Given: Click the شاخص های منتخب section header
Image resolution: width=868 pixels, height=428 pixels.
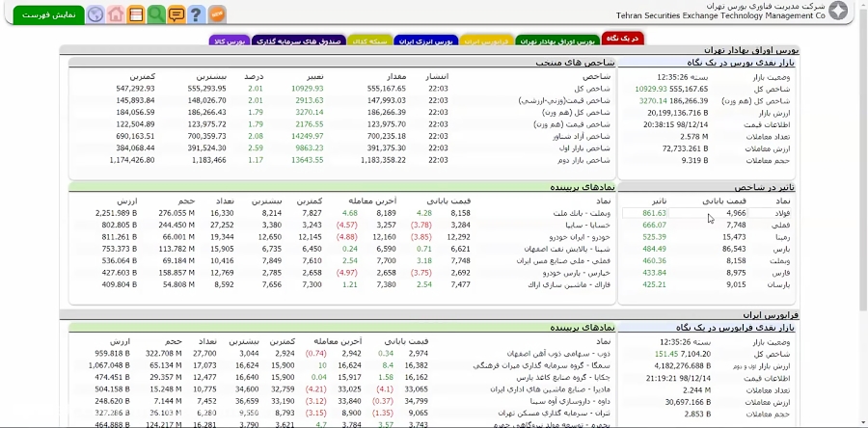Looking at the screenshot, I should click(x=574, y=63).
